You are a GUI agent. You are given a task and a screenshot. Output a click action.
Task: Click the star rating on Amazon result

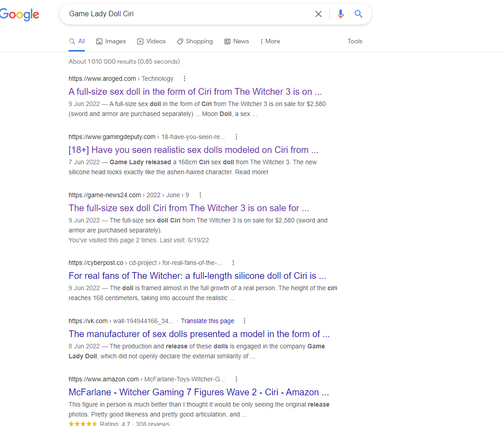click(x=83, y=424)
